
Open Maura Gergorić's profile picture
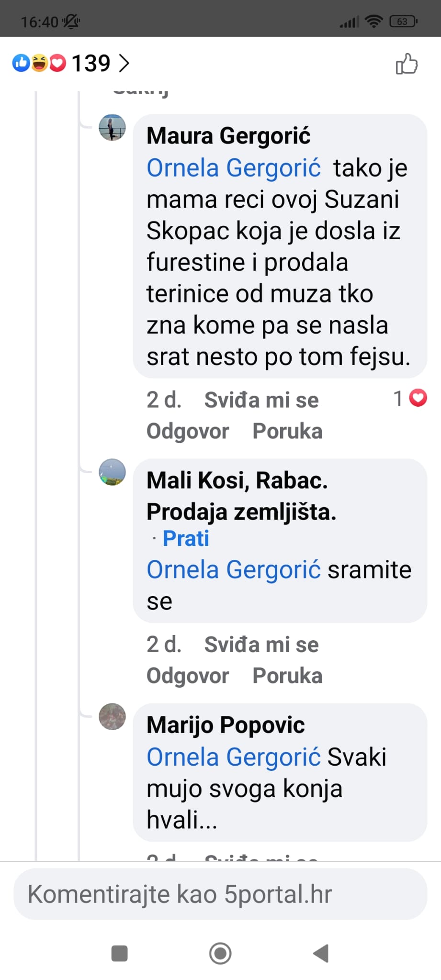tap(112, 128)
